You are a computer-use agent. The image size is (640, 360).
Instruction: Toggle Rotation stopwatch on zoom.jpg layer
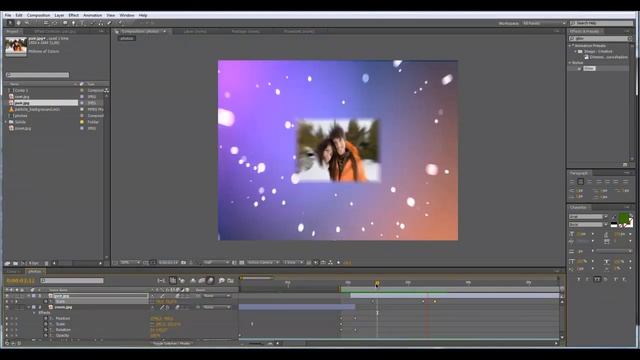[46, 330]
